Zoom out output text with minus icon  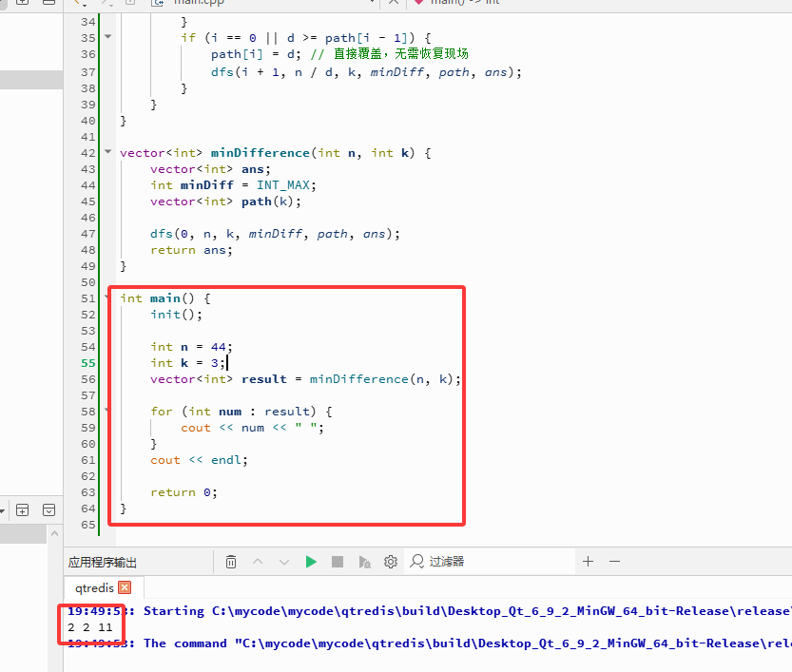pyautogui.click(x=614, y=561)
